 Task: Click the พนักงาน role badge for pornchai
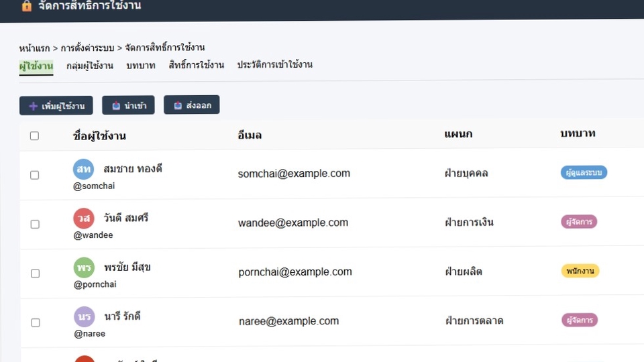(x=580, y=271)
